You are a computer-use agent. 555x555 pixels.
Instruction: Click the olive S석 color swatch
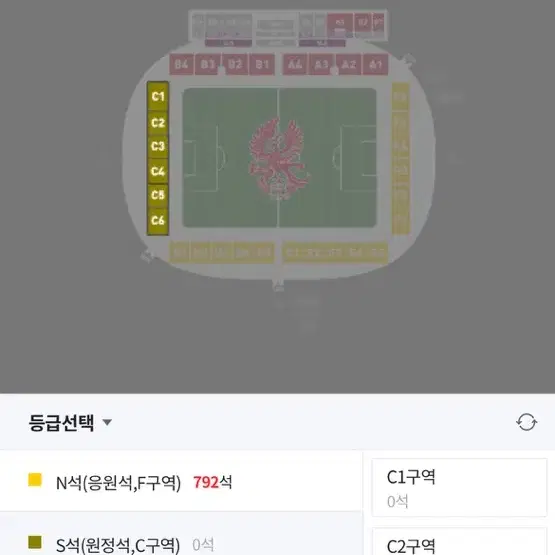coord(35,542)
